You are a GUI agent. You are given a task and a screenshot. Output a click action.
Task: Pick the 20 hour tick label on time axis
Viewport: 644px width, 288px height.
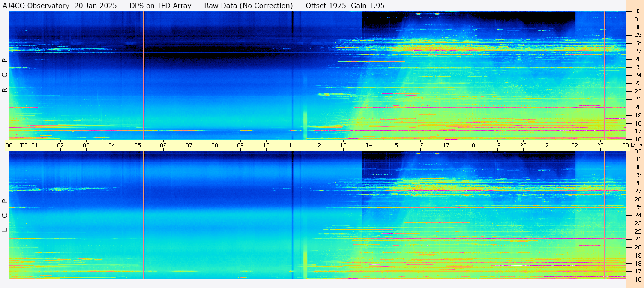[523, 145]
